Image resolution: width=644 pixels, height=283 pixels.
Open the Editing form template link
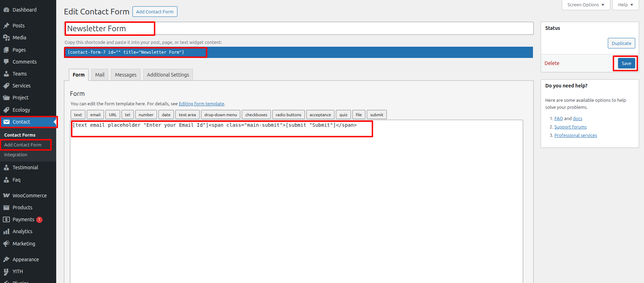pyautogui.click(x=201, y=104)
